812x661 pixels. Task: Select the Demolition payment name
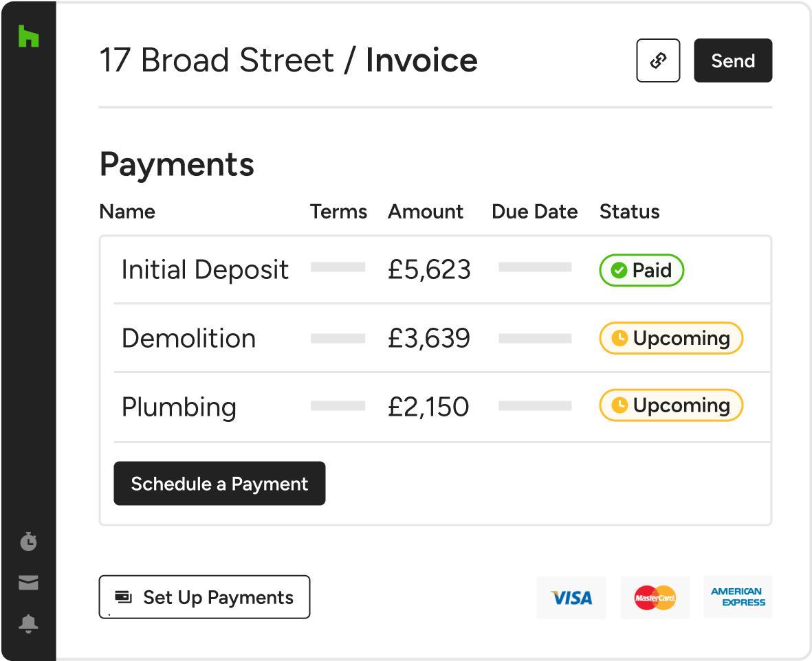click(188, 338)
